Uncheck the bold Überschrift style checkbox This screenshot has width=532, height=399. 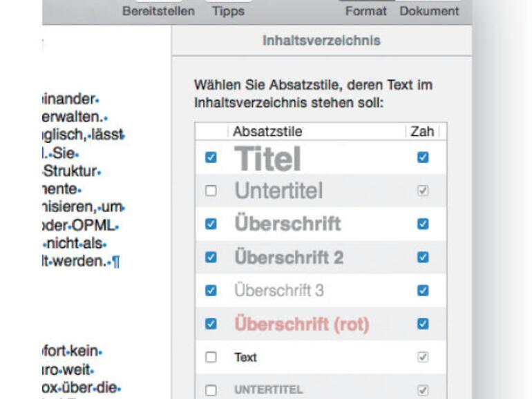[211, 224]
